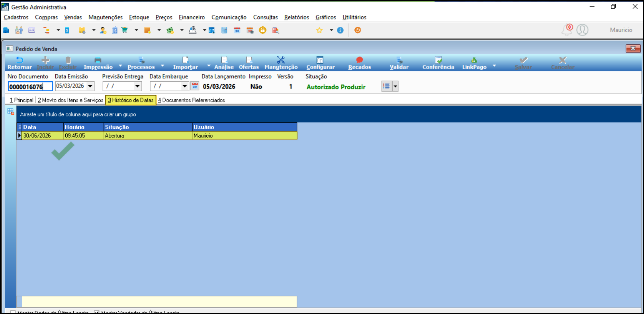644x314 pixels.
Task: Switch to 2 Movto dos Itens e Serviços tab
Action: [70, 100]
